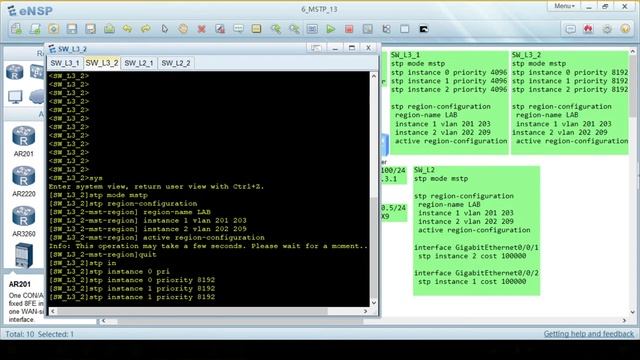The image size is (640, 360).
Task: Select the PC end-device category icon
Action: [x=15, y=97]
